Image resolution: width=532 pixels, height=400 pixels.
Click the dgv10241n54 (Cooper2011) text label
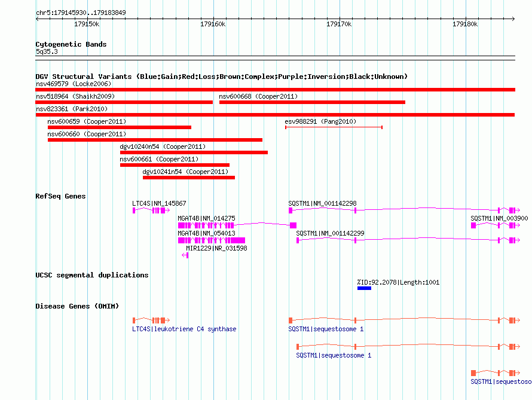point(185,172)
